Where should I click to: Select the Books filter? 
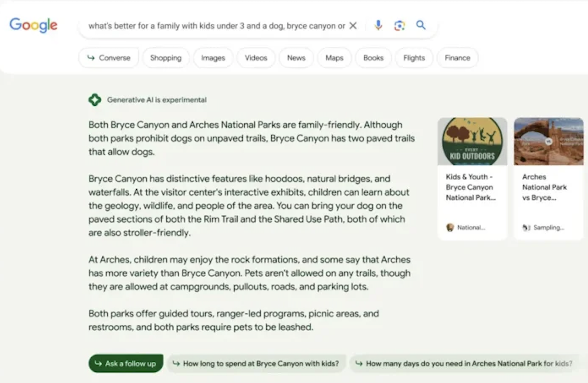tap(373, 58)
